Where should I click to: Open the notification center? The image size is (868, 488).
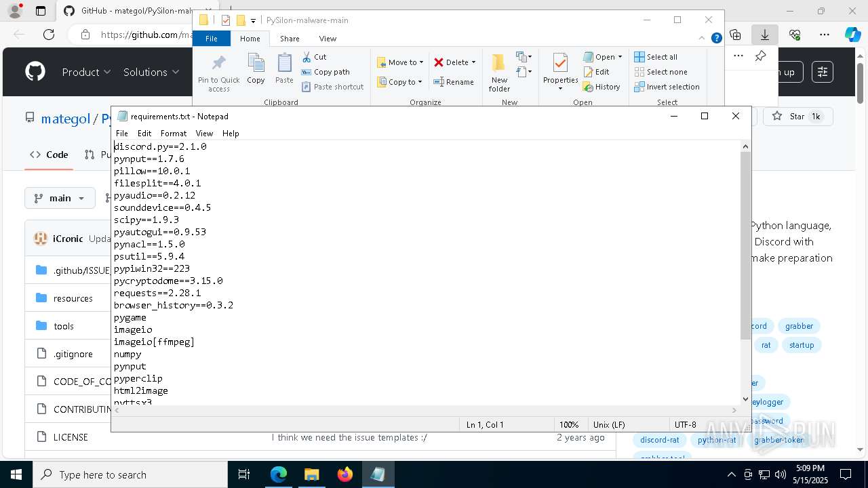pyautogui.click(x=846, y=474)
